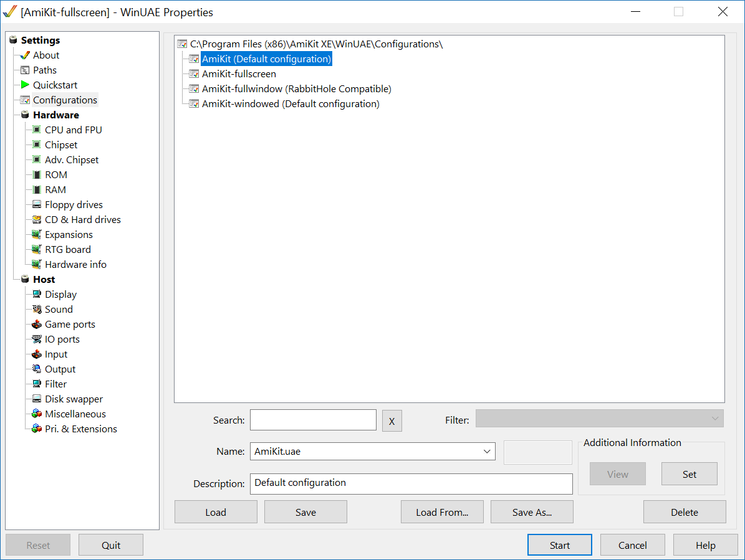Image resolution: width=745 pixels, height=560 pixels.
Task: Open the RTG board settings page
Action: [68, 250]
